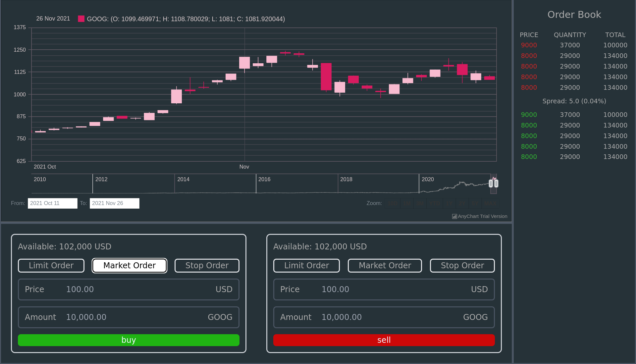Click the left range-selector handle icon
Image resolution: width=636 pixels, height=364 pixels.
[491, 183]
